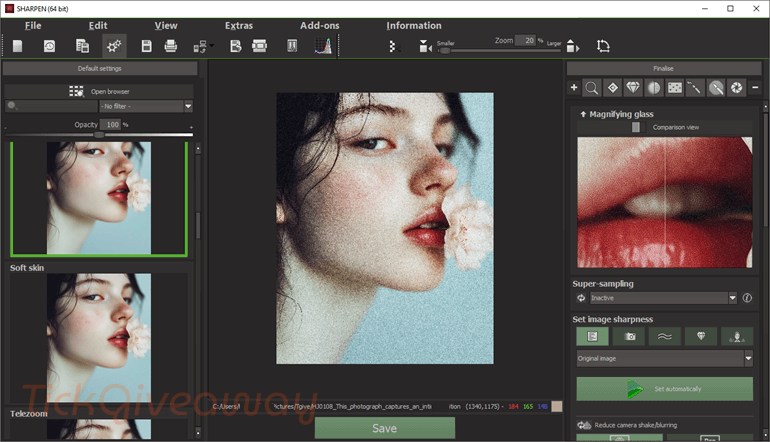770x442 pixels.
Task: Select the portrait sharpness mode button
Action: click(737, 336)
